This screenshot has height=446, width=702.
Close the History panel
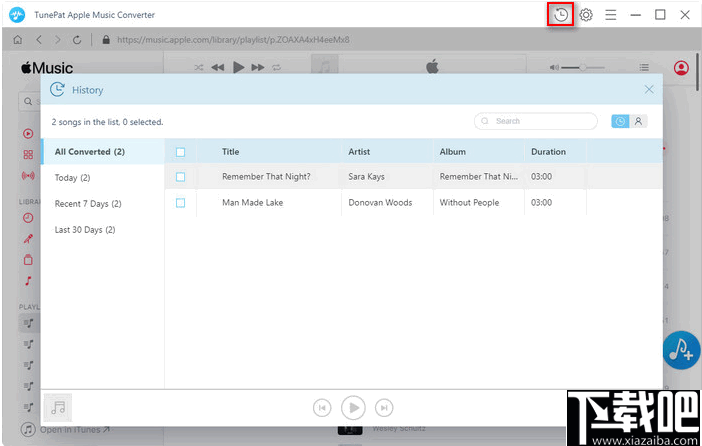(649, 90)
